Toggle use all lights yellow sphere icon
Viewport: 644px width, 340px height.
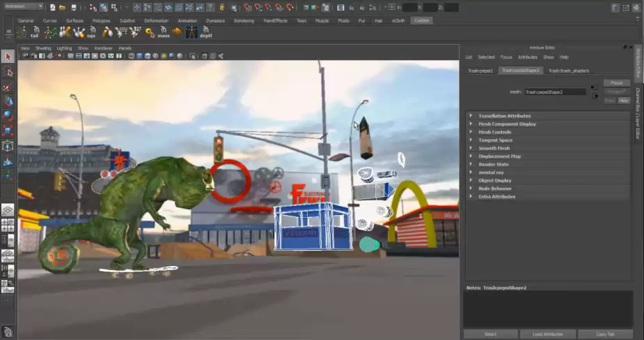pyautogui.click(x=164, y=56)
